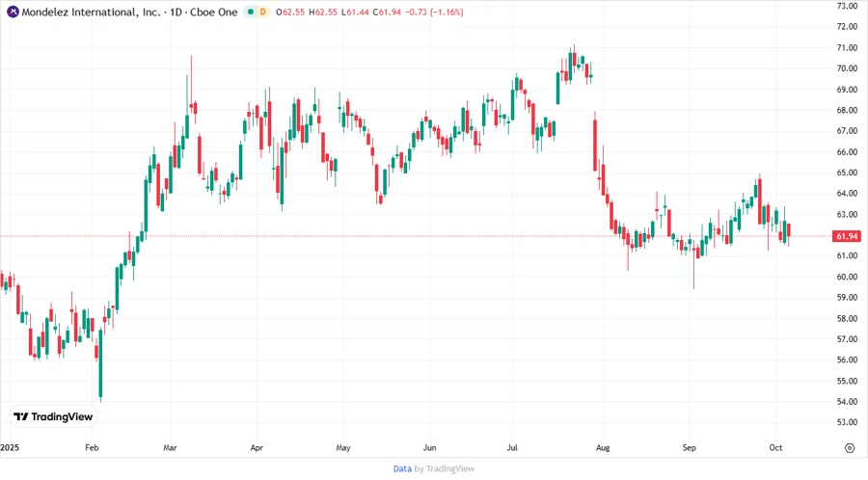Click the 2025 label on time axis
Viewport: 868px width, 480px height.
click(10, 448)
